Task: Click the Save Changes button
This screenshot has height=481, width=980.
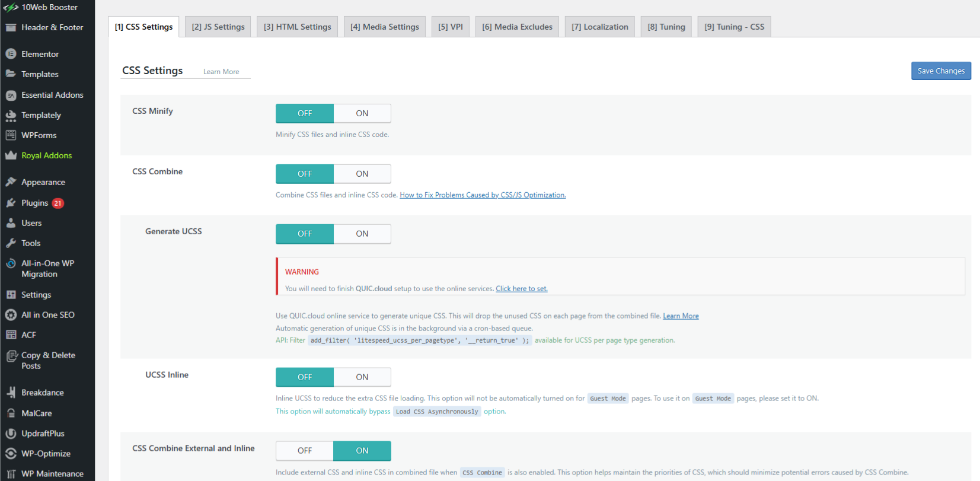Action: (x=941, y=71)
